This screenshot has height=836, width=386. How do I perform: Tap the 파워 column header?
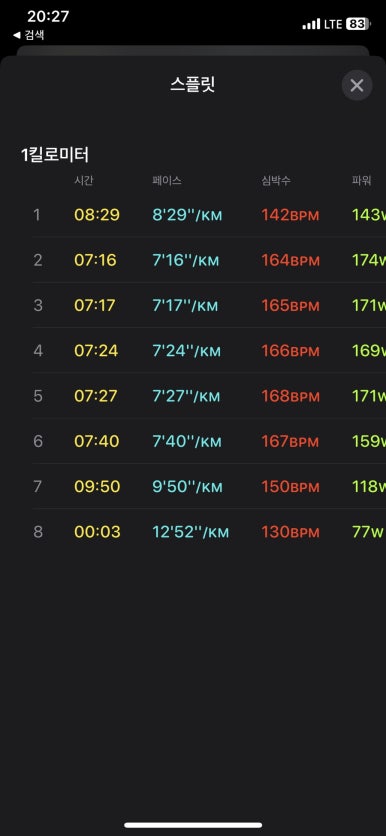(361, 181)
